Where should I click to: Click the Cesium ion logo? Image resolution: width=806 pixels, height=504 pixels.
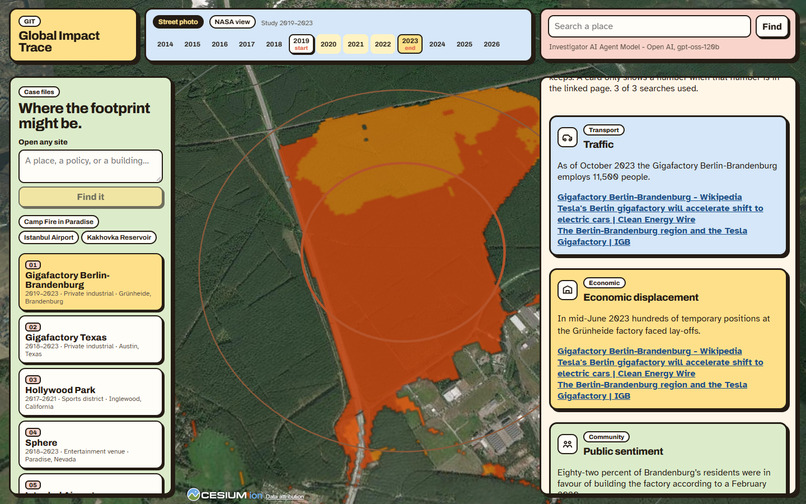coord(225,495)
